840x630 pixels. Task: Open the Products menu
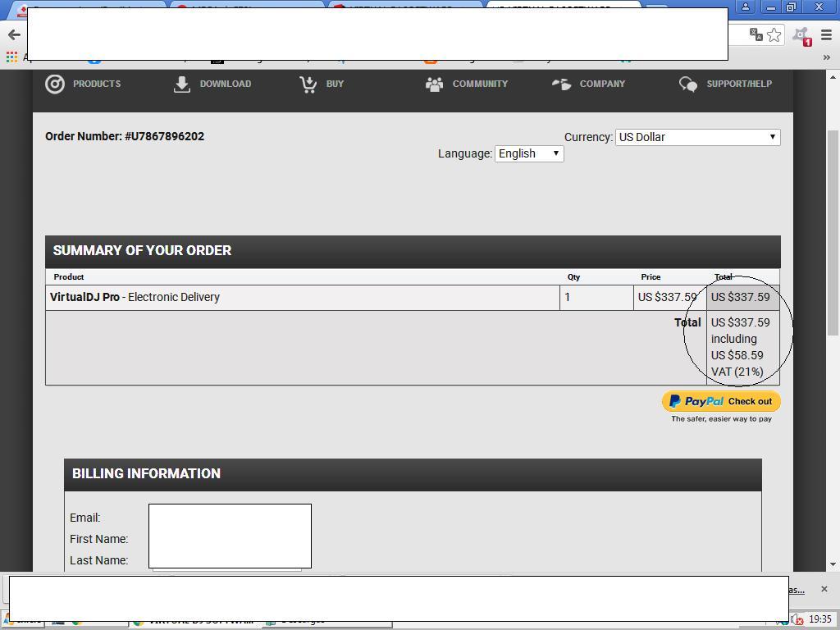click(x=97, y=84)
